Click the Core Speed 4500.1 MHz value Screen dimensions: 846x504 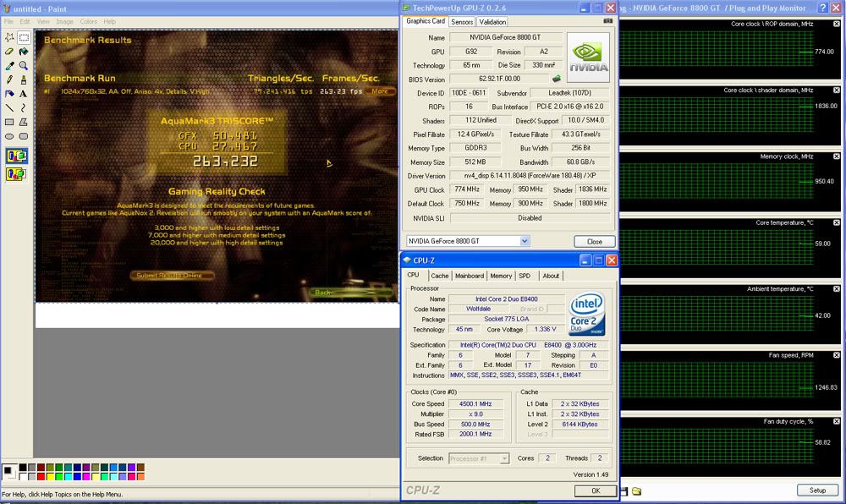(475, 403)
